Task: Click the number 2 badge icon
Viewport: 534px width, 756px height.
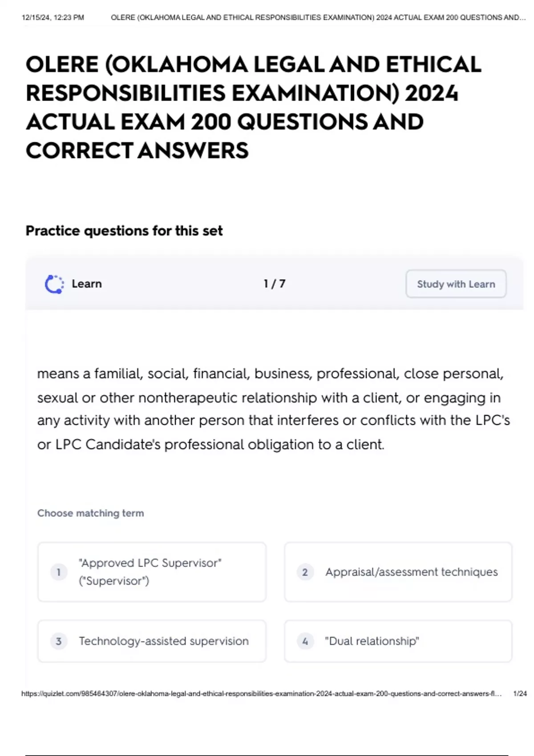Action: pyautogui.click(x=305, y=572)
